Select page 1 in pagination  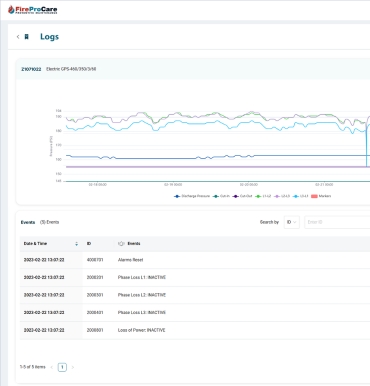[x=62, y=367]
